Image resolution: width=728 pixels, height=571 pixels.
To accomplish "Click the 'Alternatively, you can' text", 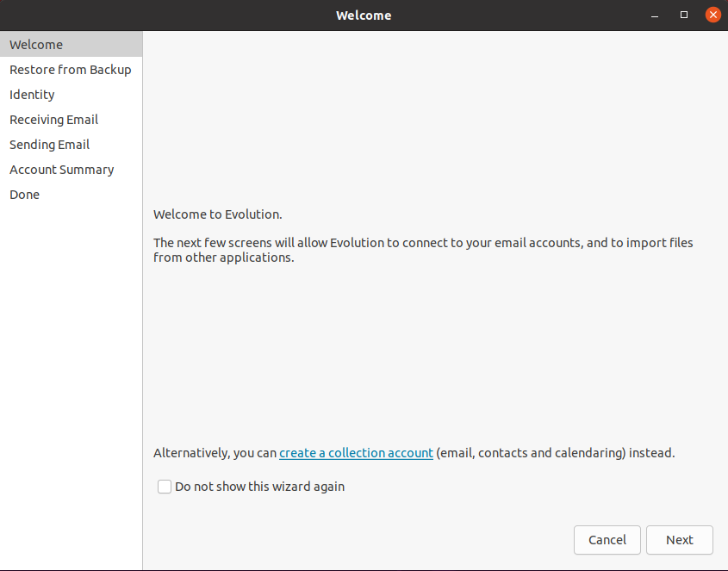I will pyautogui.click(x=215, y=453).
